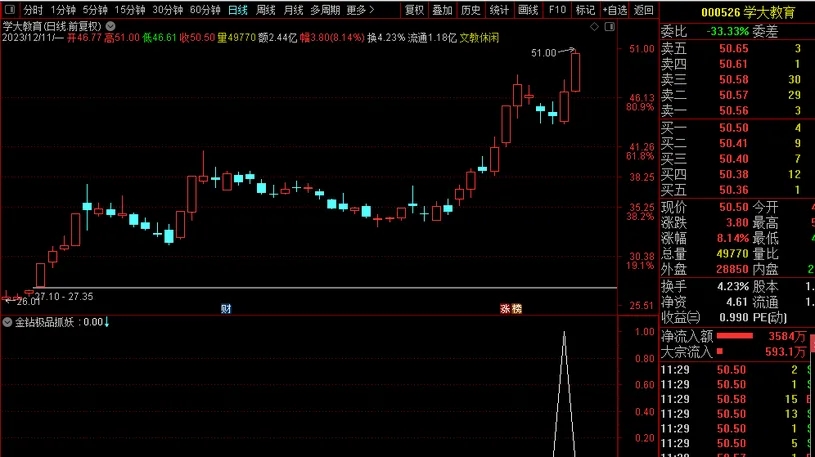
Task: Expand the 更多 periods dropdown
Action: [x=360, y=10]
